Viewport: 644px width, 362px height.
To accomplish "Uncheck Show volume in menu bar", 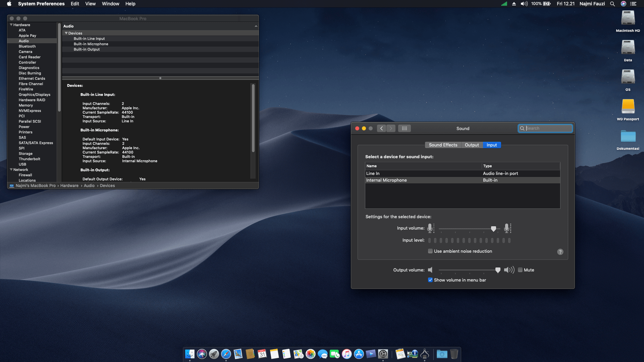I will click(430, 280).
